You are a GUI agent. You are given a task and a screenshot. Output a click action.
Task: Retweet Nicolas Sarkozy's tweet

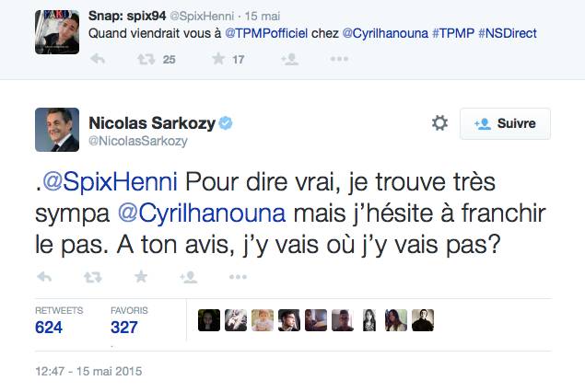(x=92, y=276)
